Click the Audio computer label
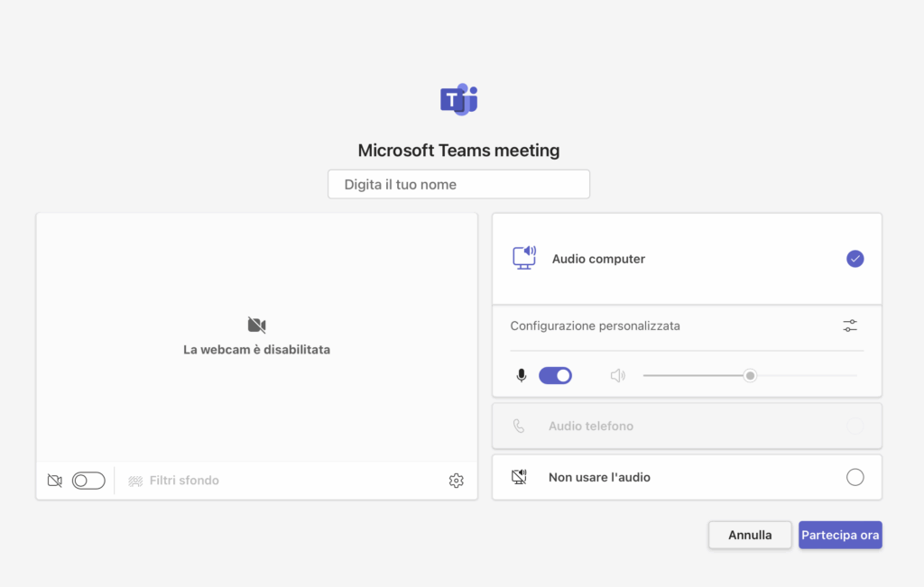This screenshot has width=924, height=587. [x=599, y=259]
